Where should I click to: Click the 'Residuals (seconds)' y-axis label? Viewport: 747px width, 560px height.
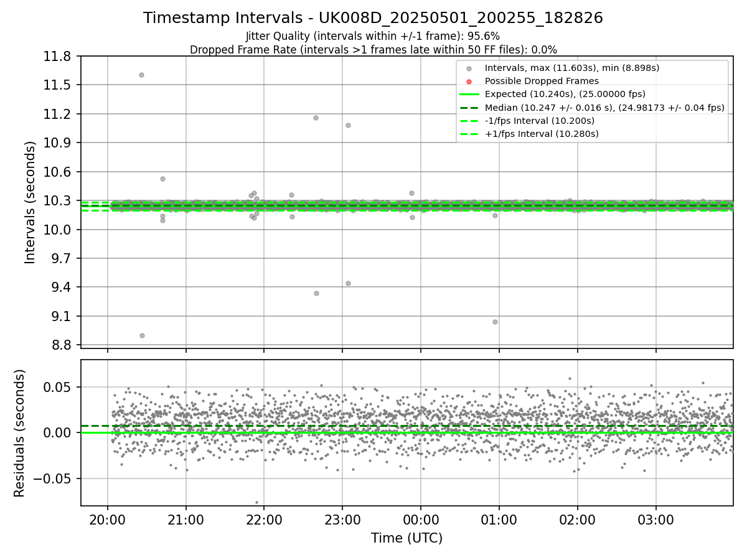tap(20, 433)
